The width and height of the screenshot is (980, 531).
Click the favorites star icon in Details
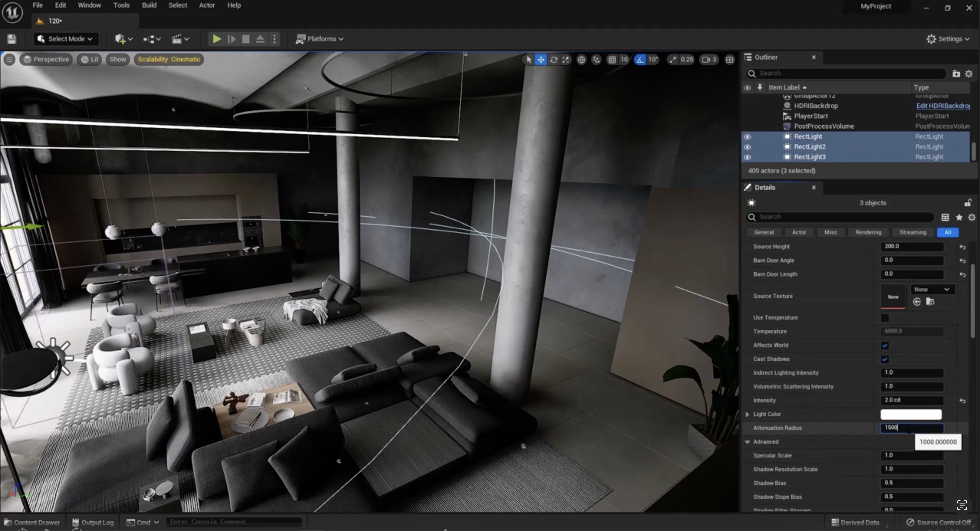[959, 217]
